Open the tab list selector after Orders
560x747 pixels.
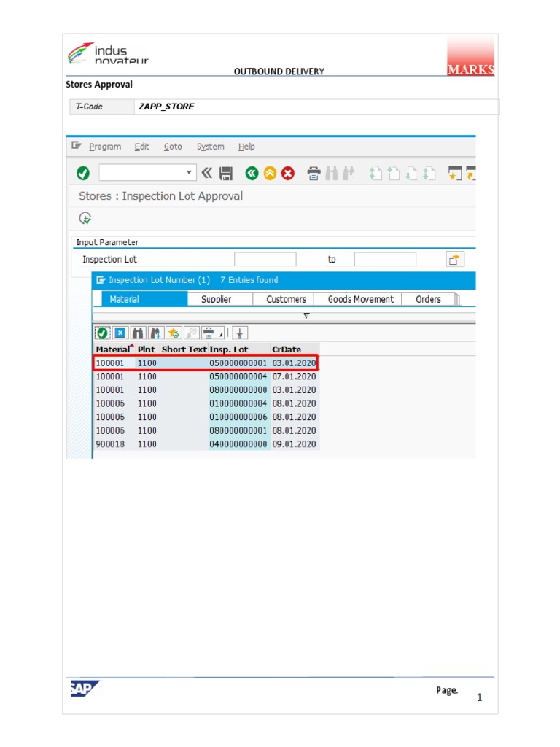(x=457, y=299)
